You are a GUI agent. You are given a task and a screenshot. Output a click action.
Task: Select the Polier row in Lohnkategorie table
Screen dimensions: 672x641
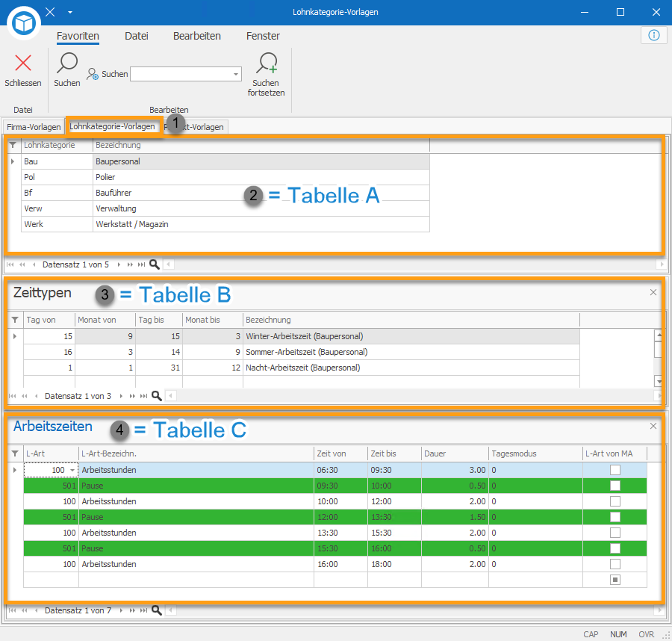(x=225, y=177)
